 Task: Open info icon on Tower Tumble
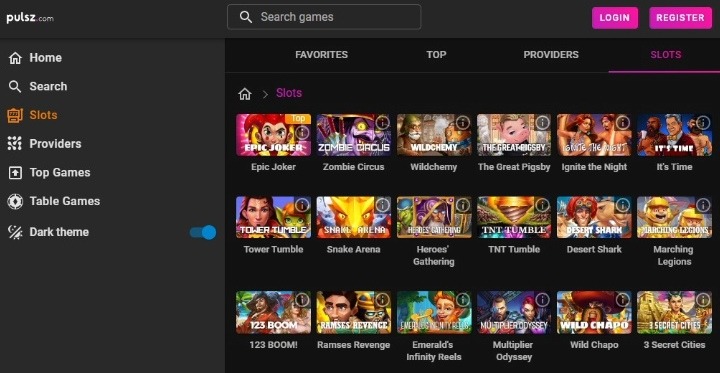pyautogui.click(x=302, y=205)
